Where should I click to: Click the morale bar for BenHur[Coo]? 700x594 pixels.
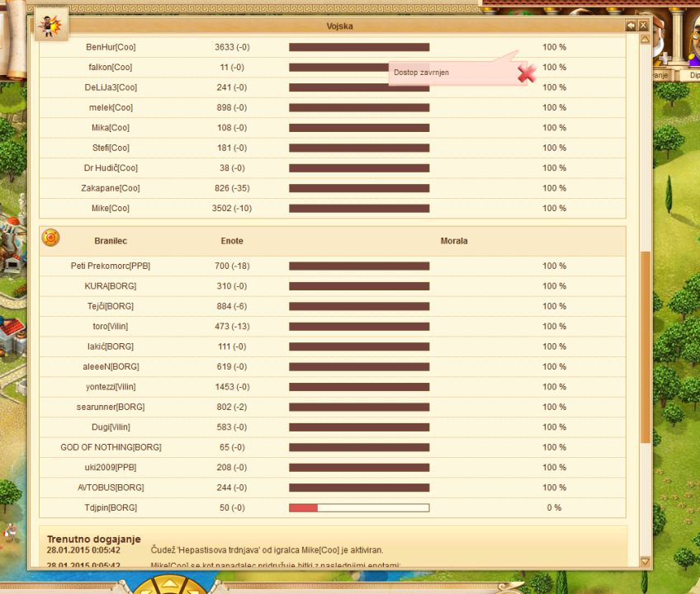point(359,47)
